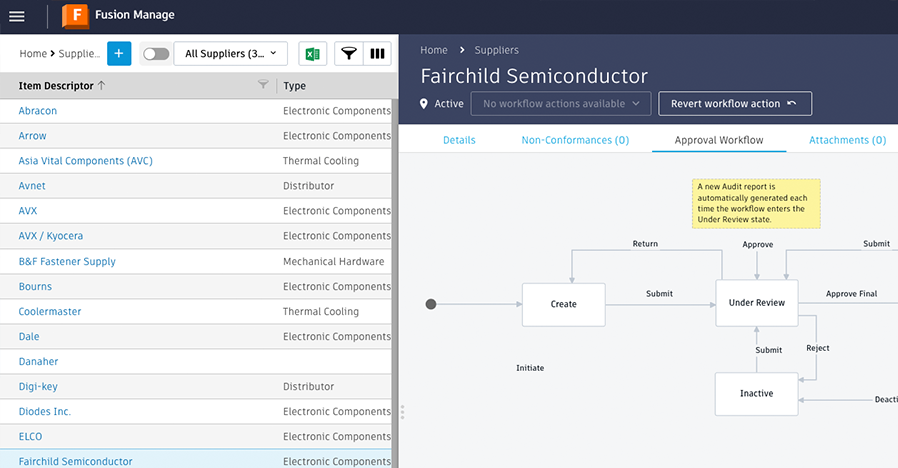Open the column chooser icon

click(x=377, y=54)
